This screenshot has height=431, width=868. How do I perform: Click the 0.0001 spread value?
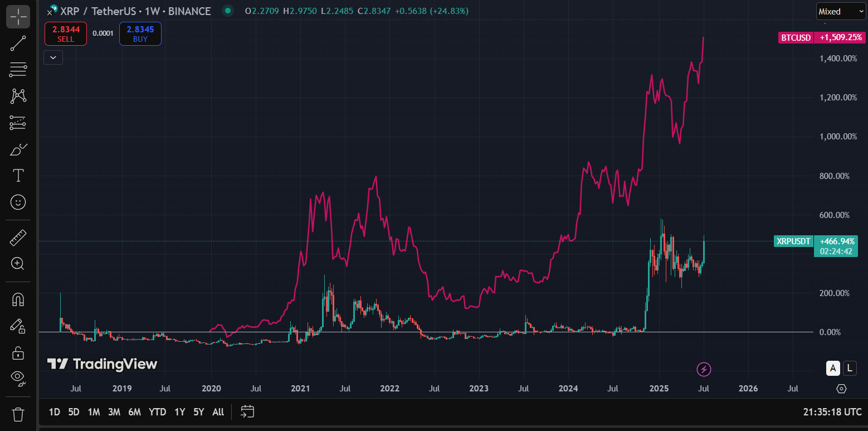coord(103,33)
